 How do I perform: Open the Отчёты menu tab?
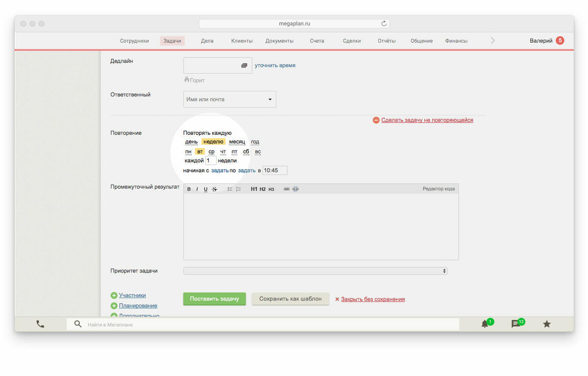point(386,41)
